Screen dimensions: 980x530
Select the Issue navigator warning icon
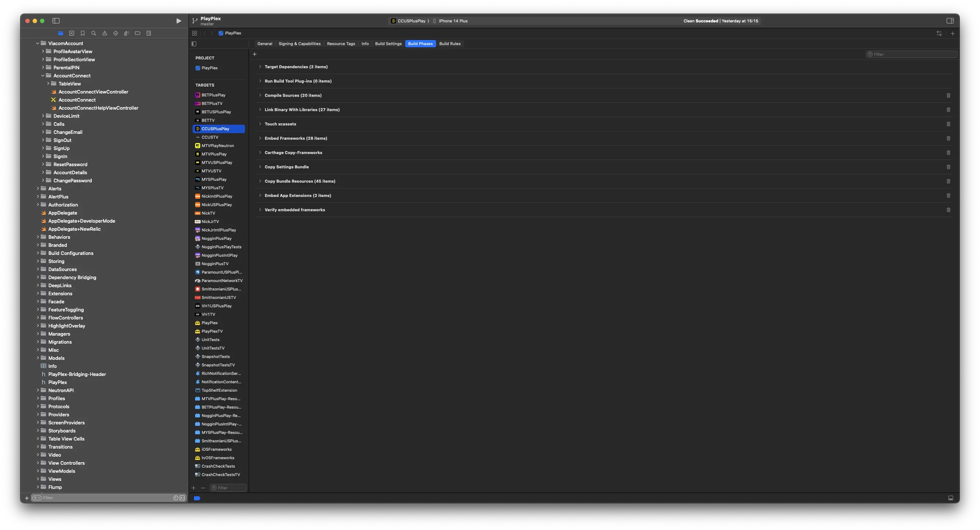[x=105, y=33]
